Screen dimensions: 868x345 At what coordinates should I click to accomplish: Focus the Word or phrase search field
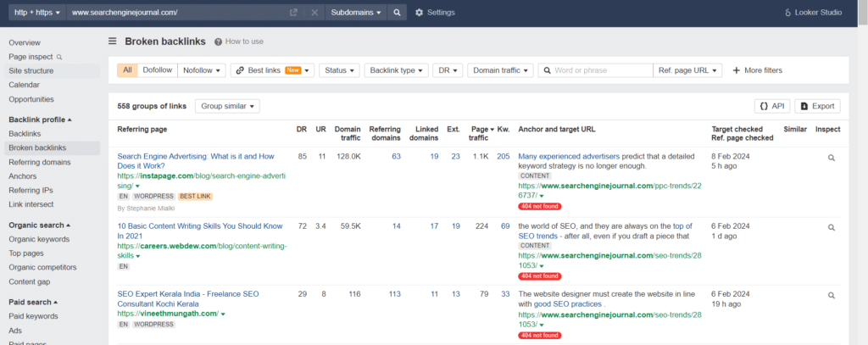click(596, 70)
